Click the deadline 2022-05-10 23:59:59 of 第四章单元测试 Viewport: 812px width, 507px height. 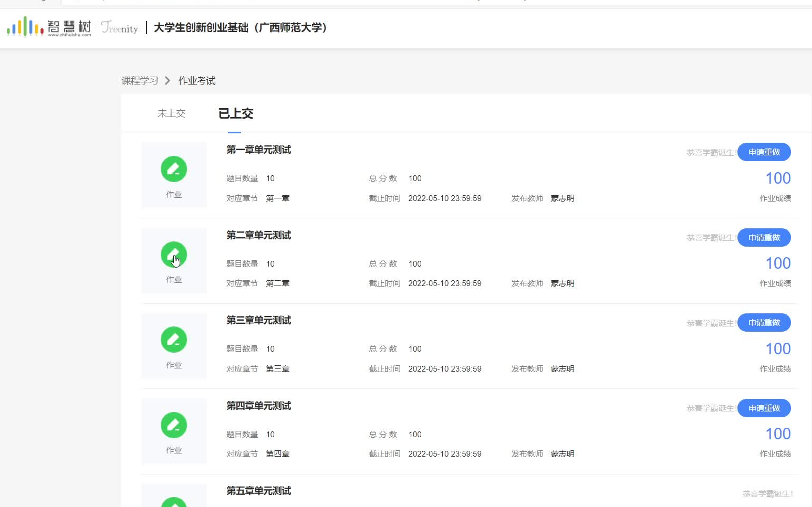[x=445, y=454]
